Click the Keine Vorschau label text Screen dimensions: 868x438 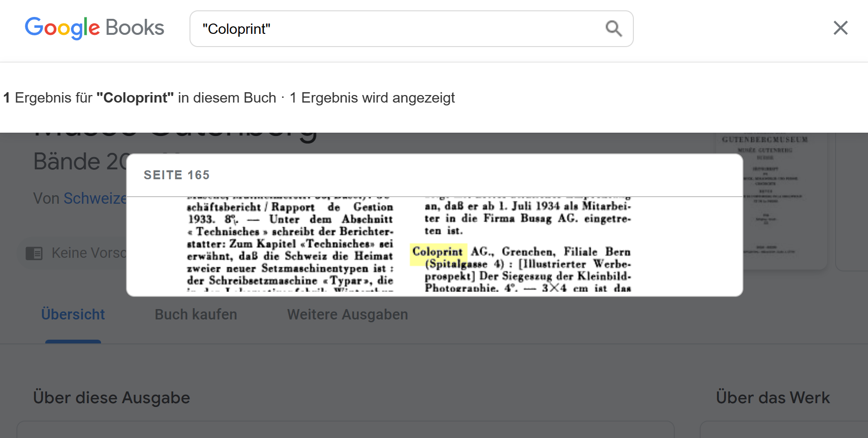click(88, 253)
